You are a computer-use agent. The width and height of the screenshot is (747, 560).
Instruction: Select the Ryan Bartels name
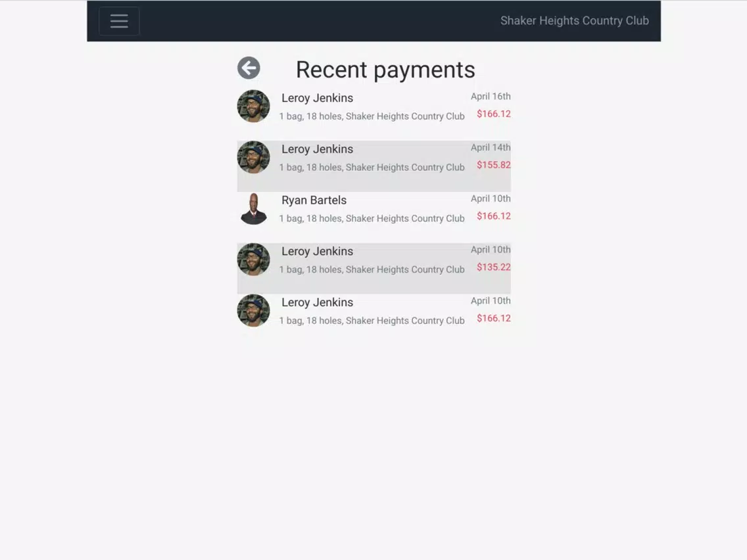click(314, 200)
